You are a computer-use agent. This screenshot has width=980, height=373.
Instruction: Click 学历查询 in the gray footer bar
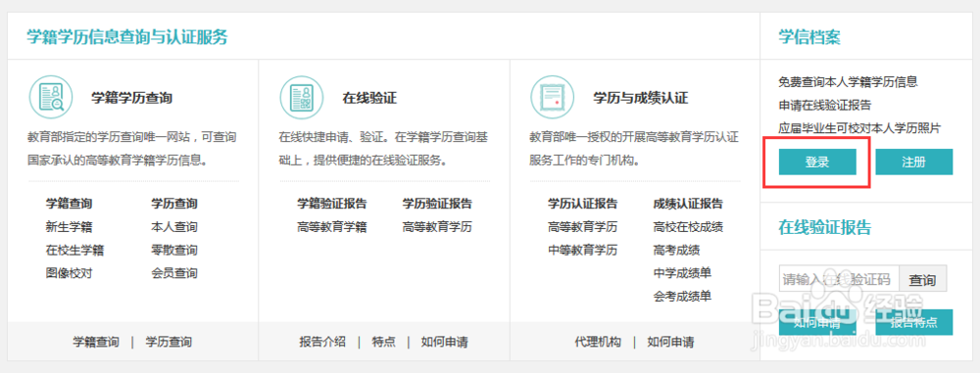click(x=169, y=343)
